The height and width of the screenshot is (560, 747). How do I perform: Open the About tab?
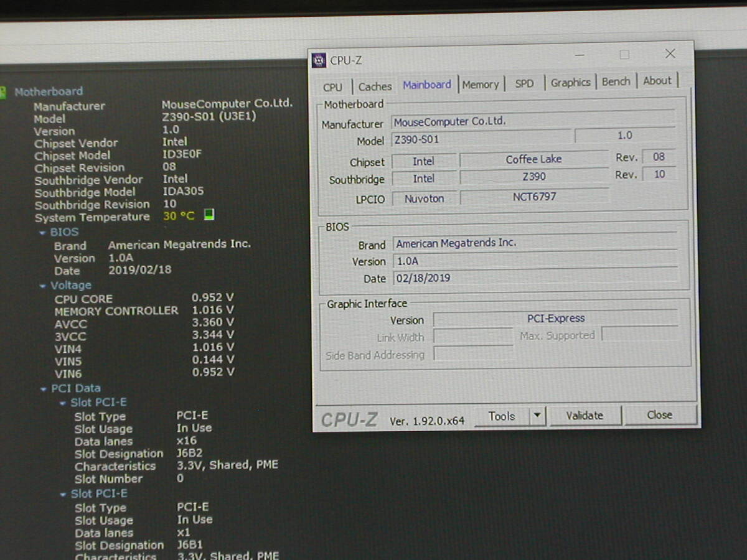click(x=657, y=80)
